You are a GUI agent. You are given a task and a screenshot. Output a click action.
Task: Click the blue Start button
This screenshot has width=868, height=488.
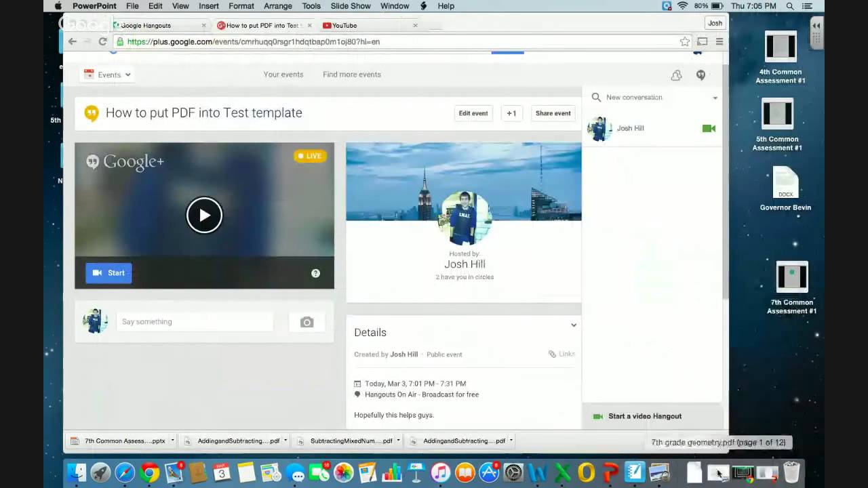(x=108, y=273)
